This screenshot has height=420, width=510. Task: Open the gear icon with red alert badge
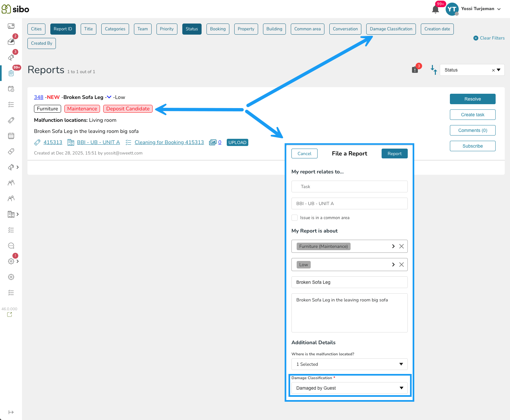[x=11, y=261]
